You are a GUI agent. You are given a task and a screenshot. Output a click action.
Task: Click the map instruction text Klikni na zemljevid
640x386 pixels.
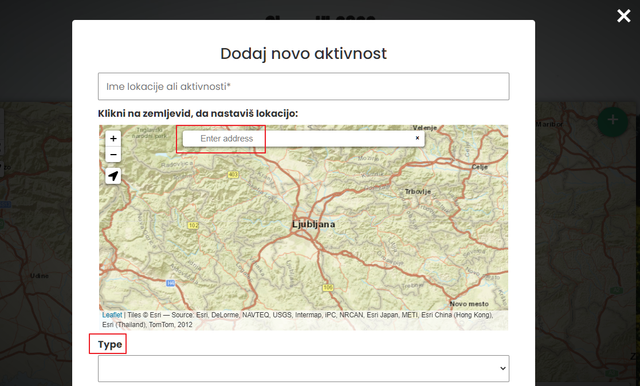[198, 113]
